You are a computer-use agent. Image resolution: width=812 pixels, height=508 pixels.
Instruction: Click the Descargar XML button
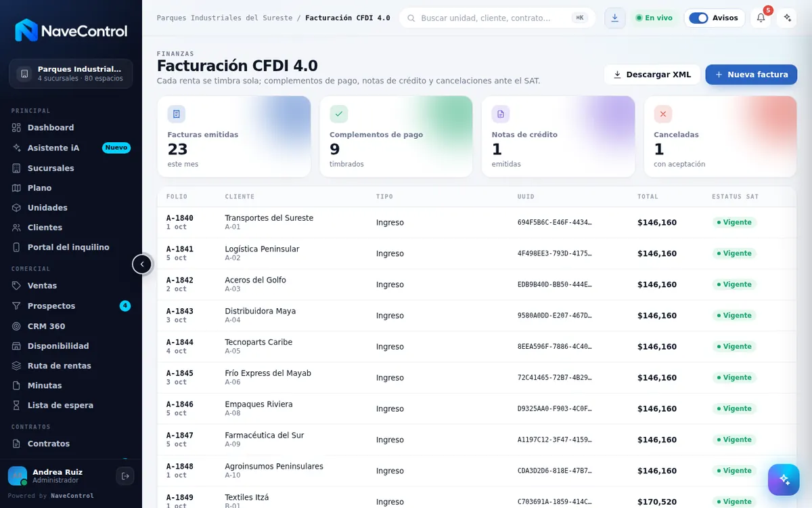(652, 75)
